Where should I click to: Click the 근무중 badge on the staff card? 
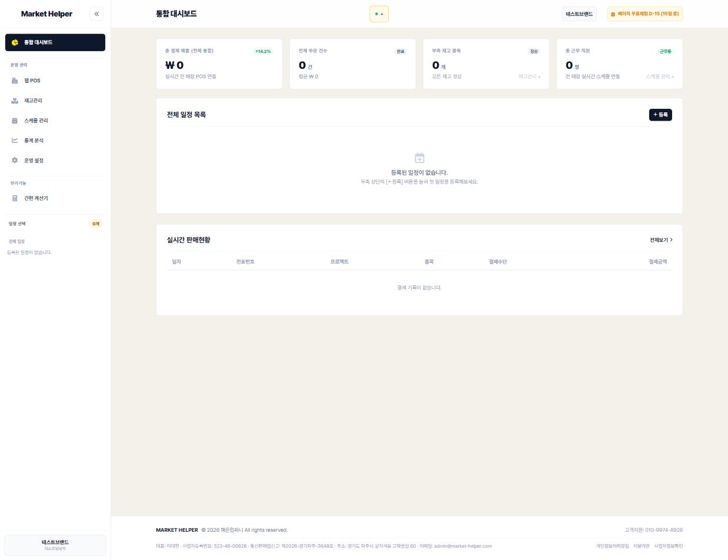666,51
